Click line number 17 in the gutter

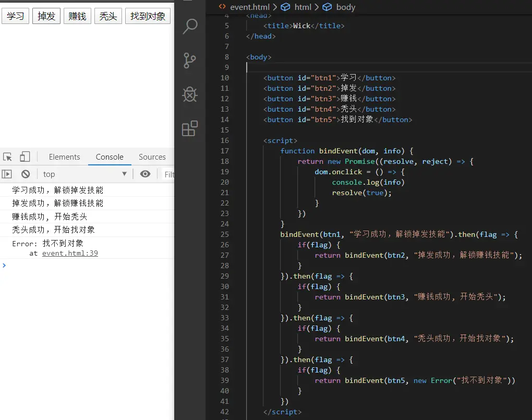click(225, 151)
